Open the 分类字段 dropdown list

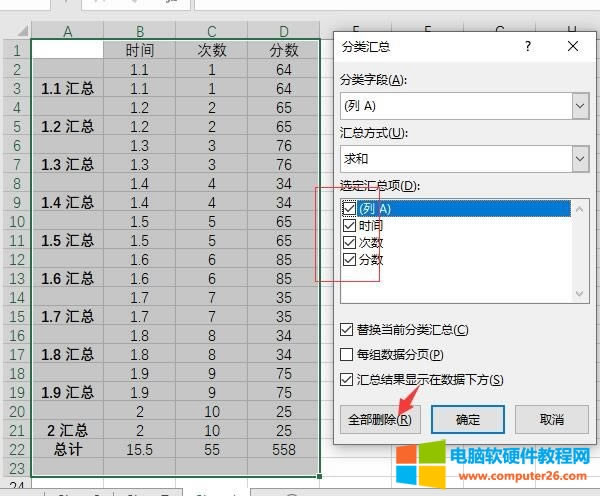[x=579, y=105]
